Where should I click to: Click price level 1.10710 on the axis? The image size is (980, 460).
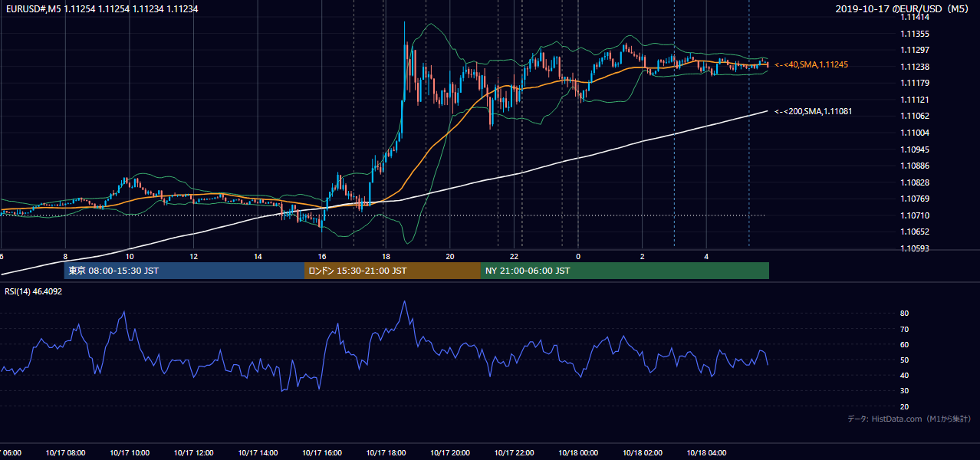point(916,215)
